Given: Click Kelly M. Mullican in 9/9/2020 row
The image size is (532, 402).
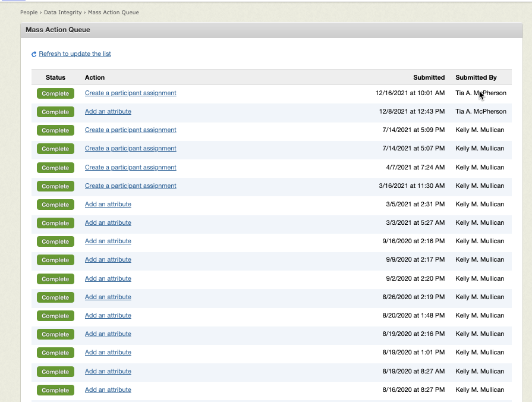Looking at the screenshot, I should pyautogui.click(x=480, y=259).
